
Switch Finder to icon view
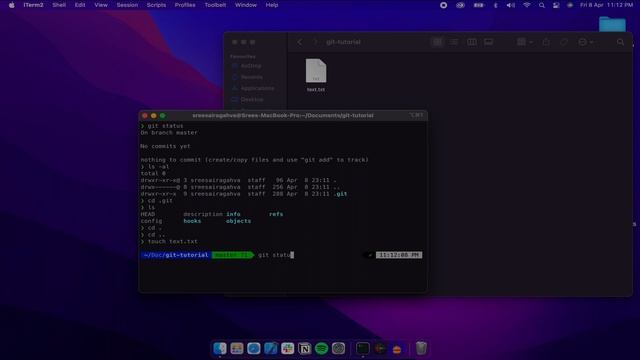[437, 42]
